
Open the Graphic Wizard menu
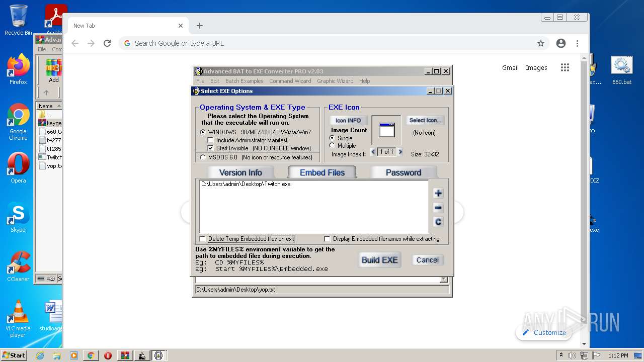click(x=335, y=81)
